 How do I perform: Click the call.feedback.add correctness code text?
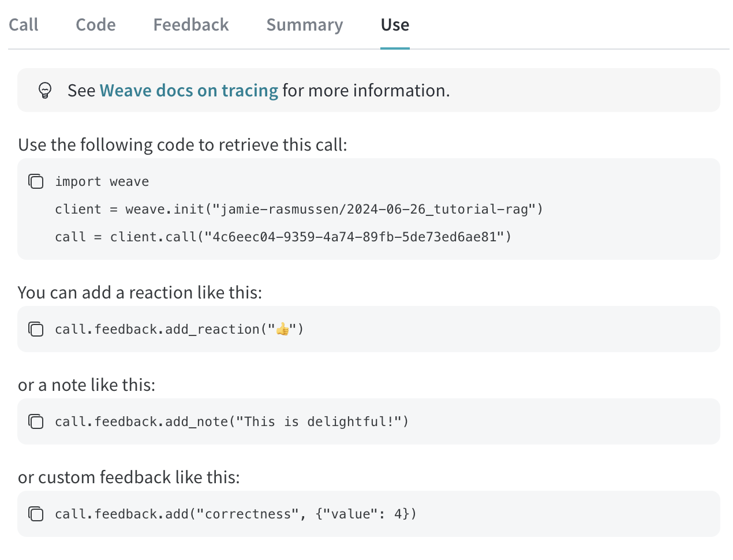[235, 514]
